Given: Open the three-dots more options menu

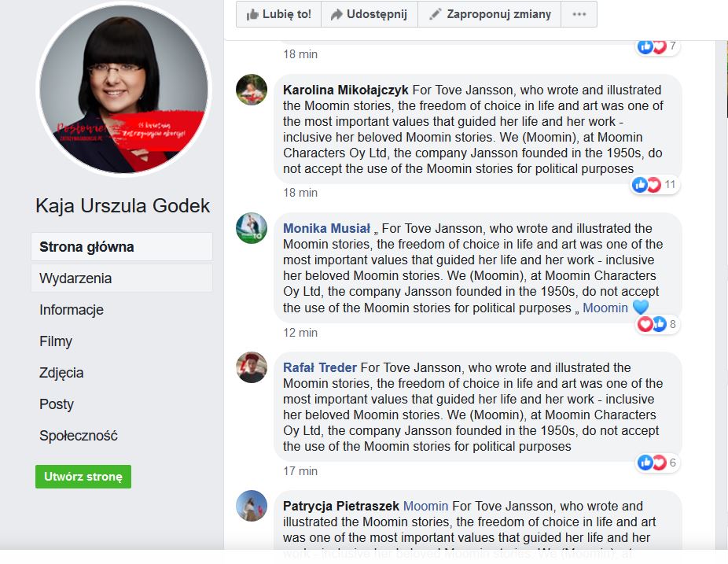Looking at the screenshot, I should tap(579, 14).
